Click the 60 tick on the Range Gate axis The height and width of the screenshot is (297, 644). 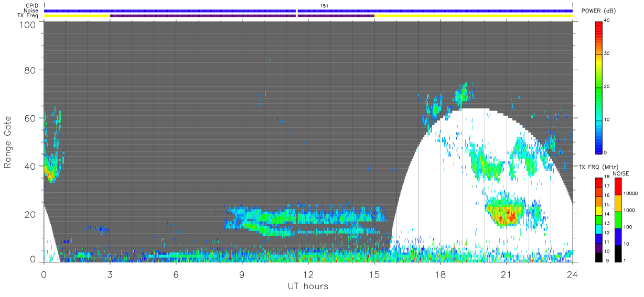coord(30,118)
